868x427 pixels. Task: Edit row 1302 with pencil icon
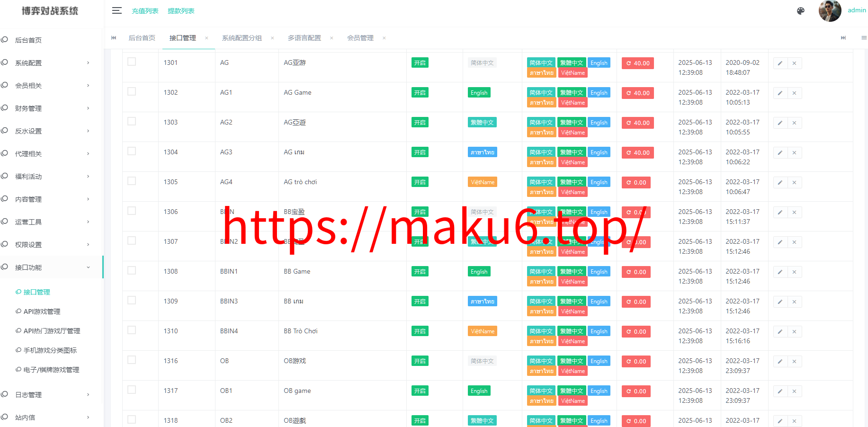780,93
